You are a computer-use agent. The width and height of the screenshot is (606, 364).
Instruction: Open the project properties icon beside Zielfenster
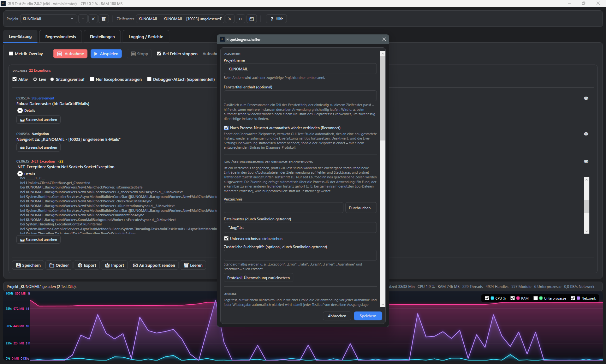252,19
